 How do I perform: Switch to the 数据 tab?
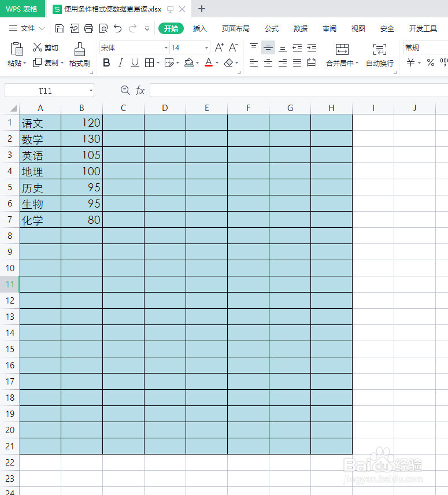[301, 28]
